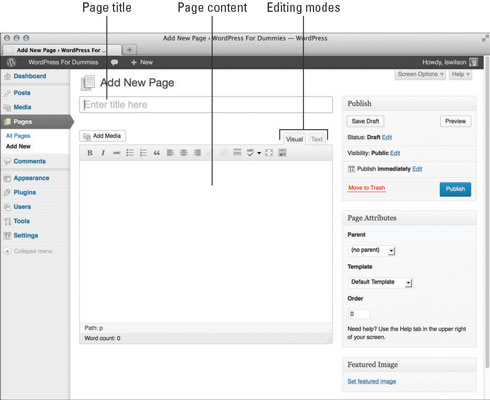Switch to the Text editor tab
This screenshot has width=490, height=400.
317,139
